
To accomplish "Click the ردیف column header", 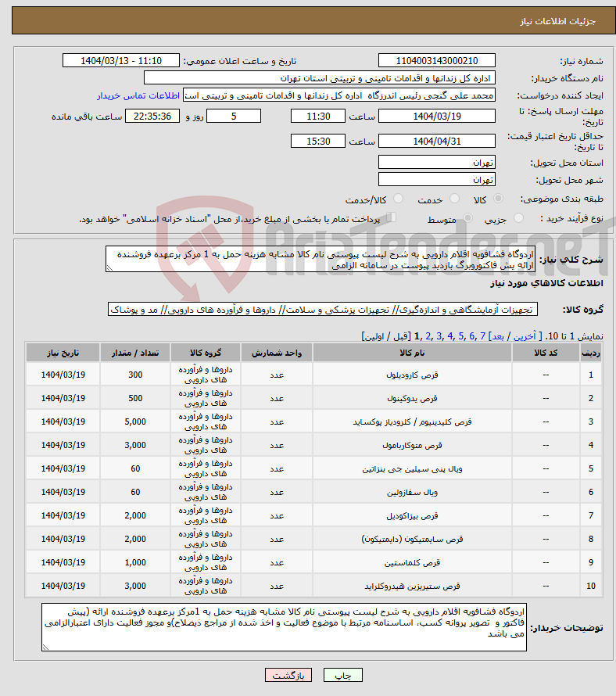I will (x=591, y=353).
